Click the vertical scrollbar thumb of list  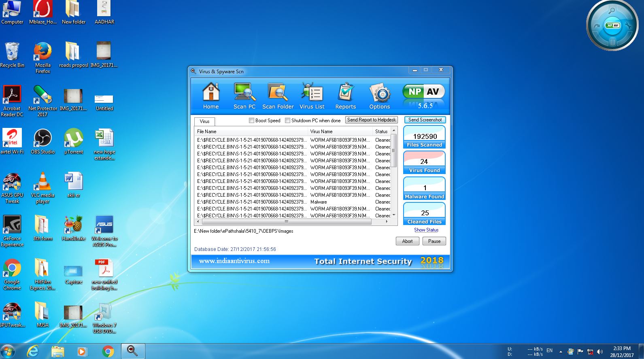(x=394, y=151)
